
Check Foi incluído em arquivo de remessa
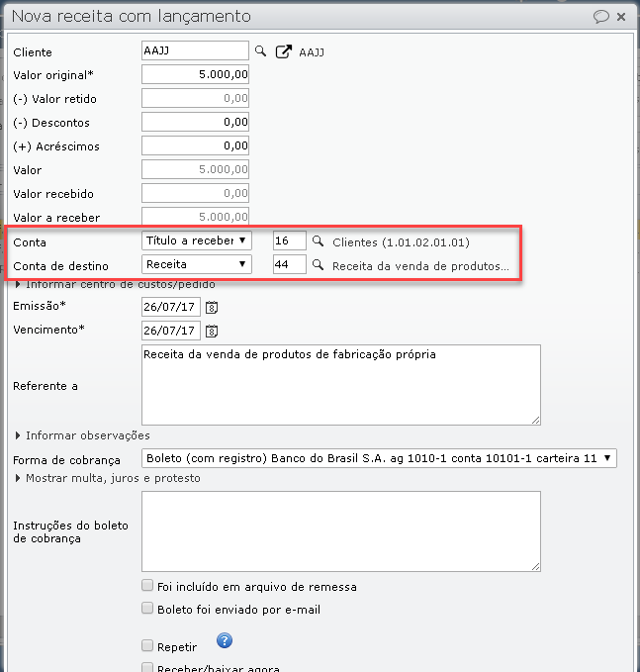[147, 586]
